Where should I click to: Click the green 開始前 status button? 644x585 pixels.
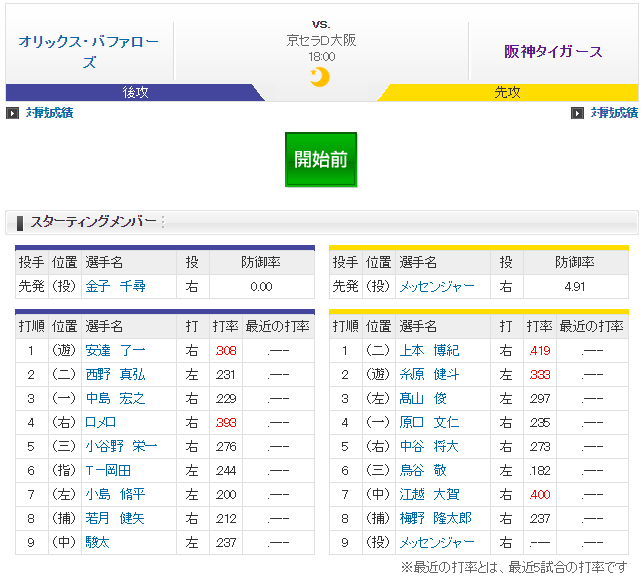tap(321, 159)
